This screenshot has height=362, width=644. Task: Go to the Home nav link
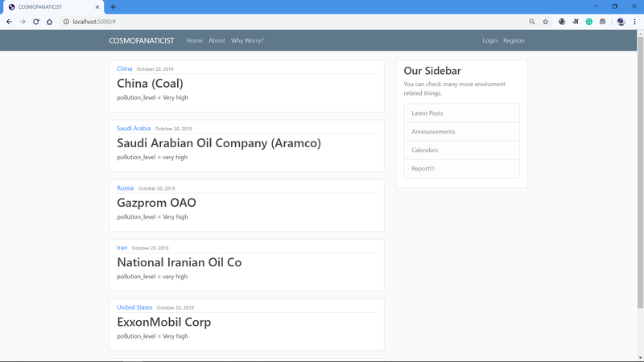[x=194, y=40]
